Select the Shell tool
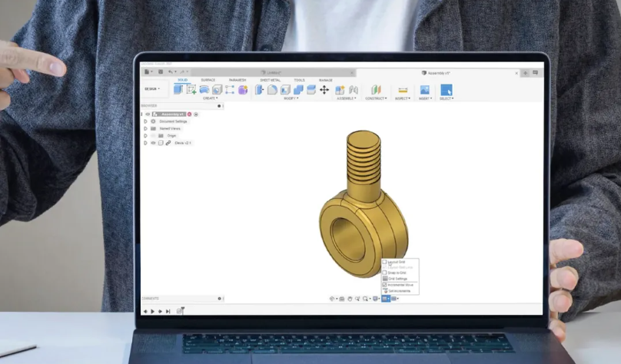This screenshot has width=621, height=364. (x=285, y=90)
